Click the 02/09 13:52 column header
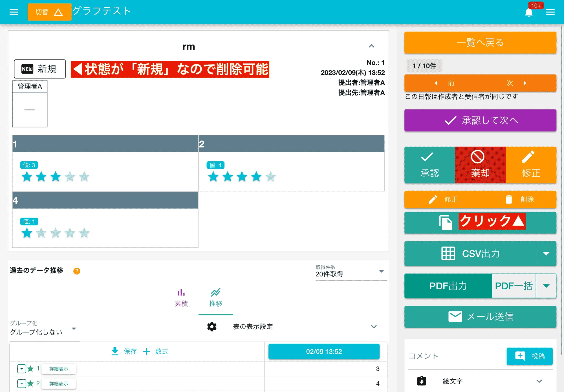This screenshot has height=392, width=564. click(x=324, y=351)
